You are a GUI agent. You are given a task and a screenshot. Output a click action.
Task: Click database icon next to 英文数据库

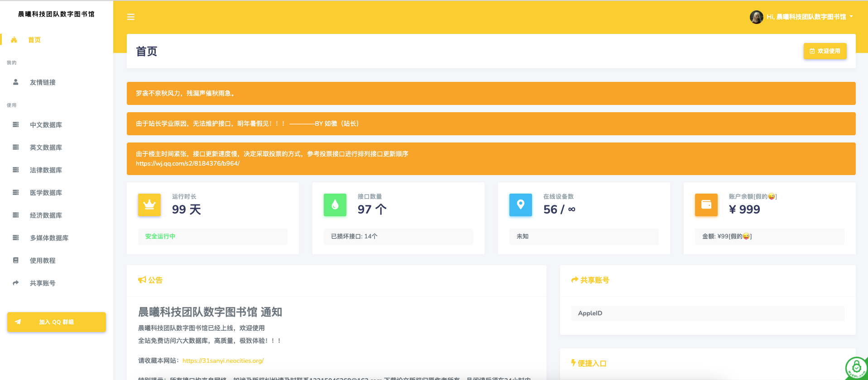pos(16,147)
